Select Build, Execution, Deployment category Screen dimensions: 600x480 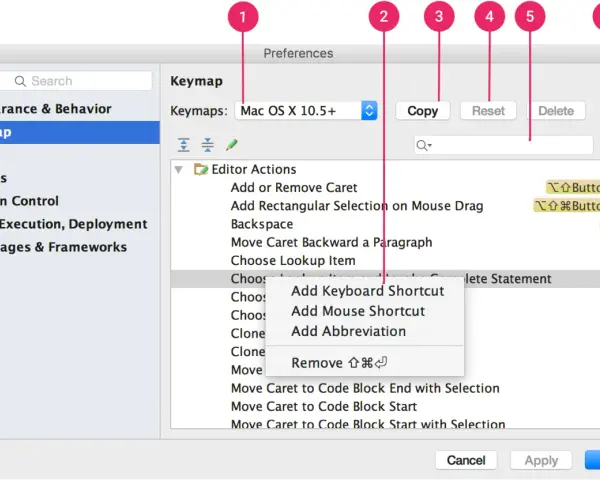tap(73, 224)
